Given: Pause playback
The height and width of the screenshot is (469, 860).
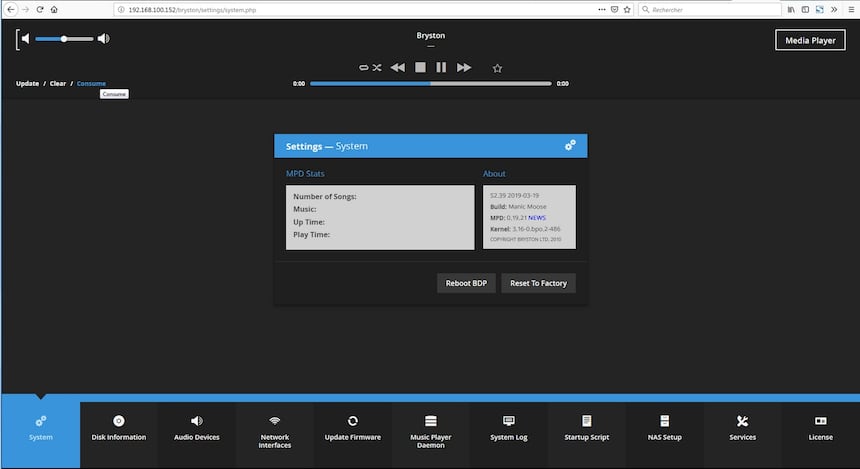Looking at the screenshot, I should 441,67.
